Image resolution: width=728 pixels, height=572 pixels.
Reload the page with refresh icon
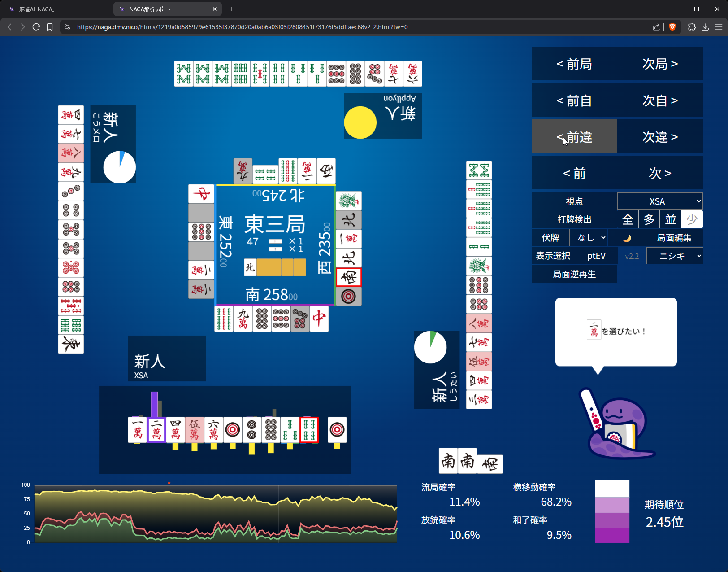[36, 27]
